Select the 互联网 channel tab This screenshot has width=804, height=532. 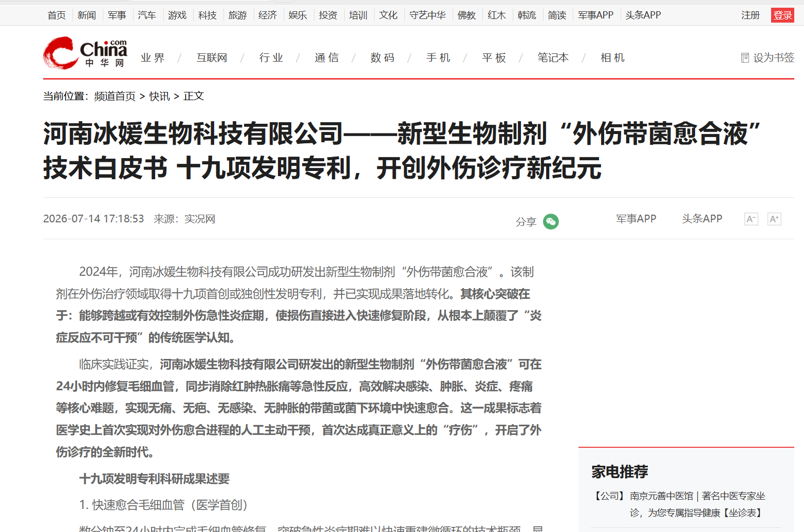(212, 58)
